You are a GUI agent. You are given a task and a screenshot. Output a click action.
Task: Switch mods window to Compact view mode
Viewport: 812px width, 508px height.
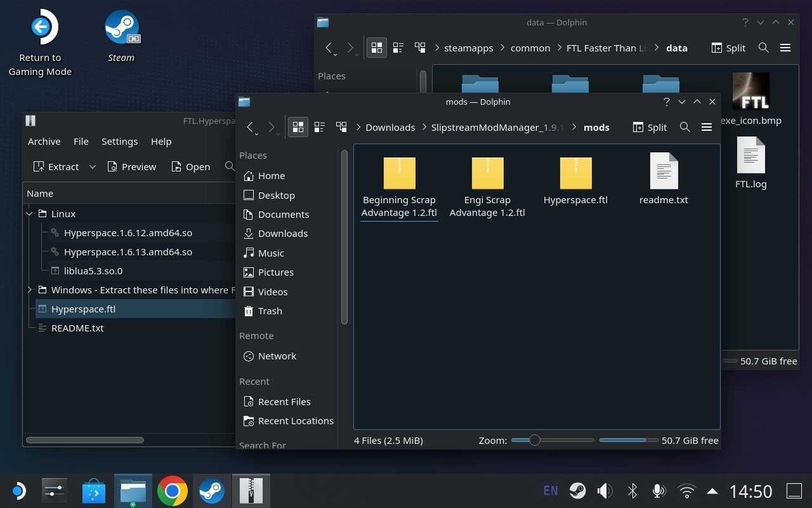[319, 127]
